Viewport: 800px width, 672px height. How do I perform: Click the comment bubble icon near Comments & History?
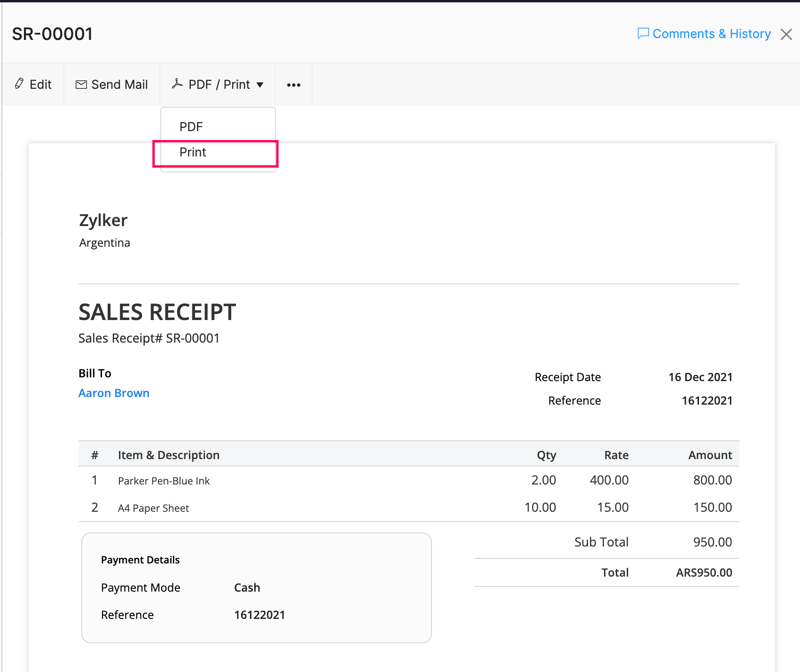[643, 33]
